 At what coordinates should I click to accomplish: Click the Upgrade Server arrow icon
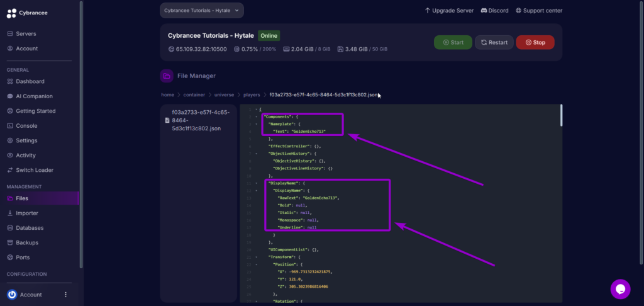(x=428, y=11)
